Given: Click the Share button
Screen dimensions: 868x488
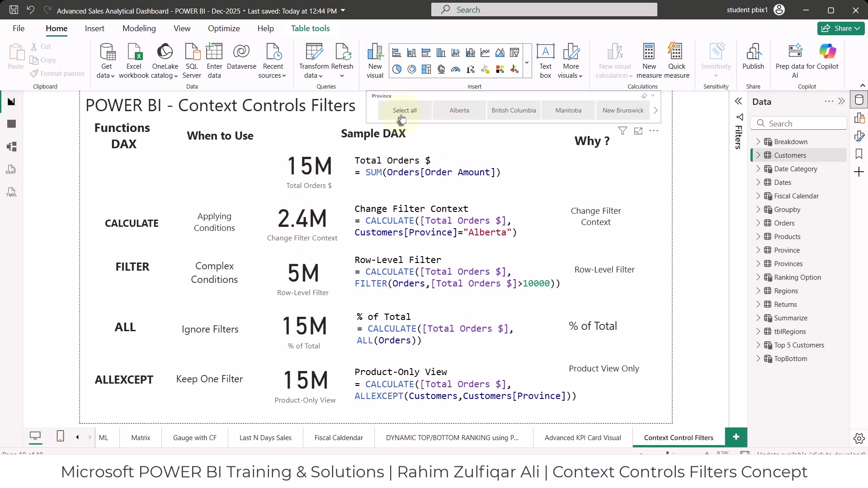Looking at the screenshot, I should pyautogui.click(x=841, y=28).
